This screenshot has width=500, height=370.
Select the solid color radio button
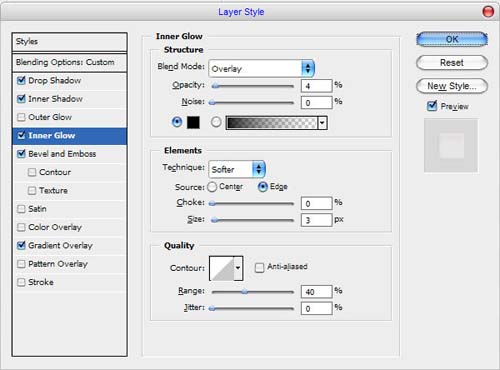coord(177,122)
